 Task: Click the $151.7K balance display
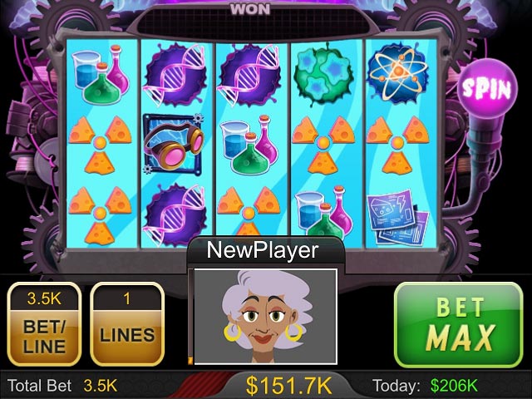point(288,386)
